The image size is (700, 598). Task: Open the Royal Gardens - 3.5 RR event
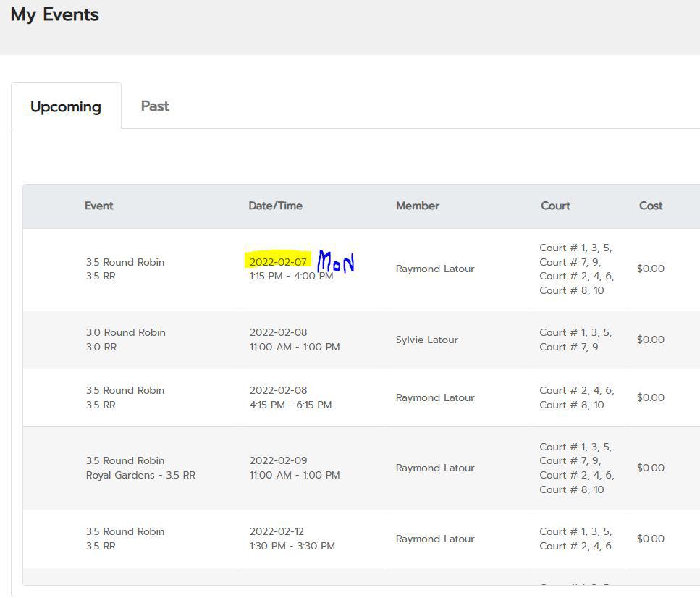[140, 476]
